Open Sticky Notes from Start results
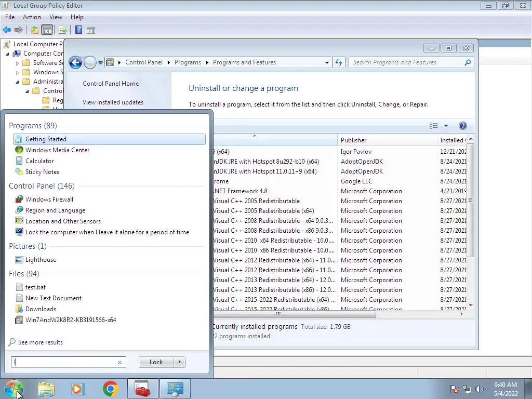Viewport: 532px width, 399px height. 42,171
